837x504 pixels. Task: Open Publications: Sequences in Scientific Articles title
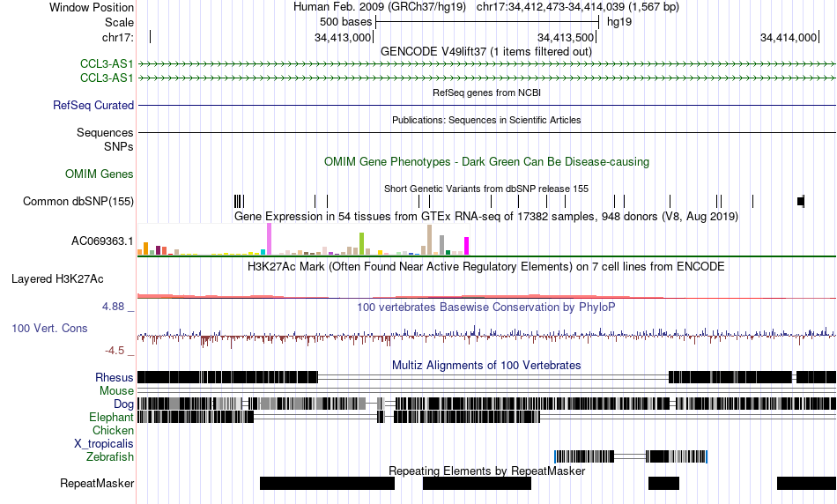coord(486,120)
